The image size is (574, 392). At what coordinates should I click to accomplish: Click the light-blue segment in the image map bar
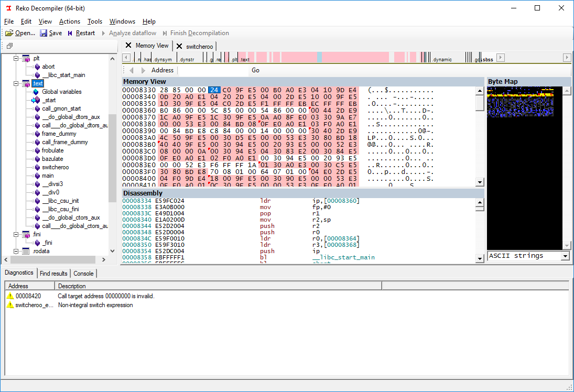coord(320,58)
